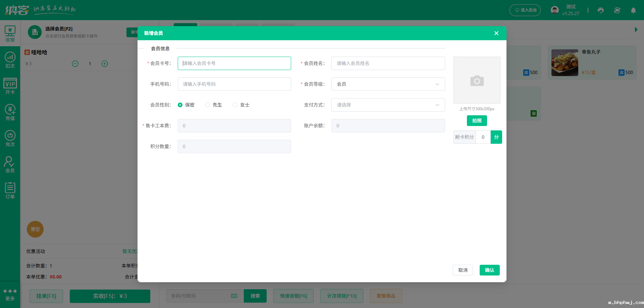Focus the 手机号码 input field
This screenshot has width=644, height=308.
pos(234,84)
